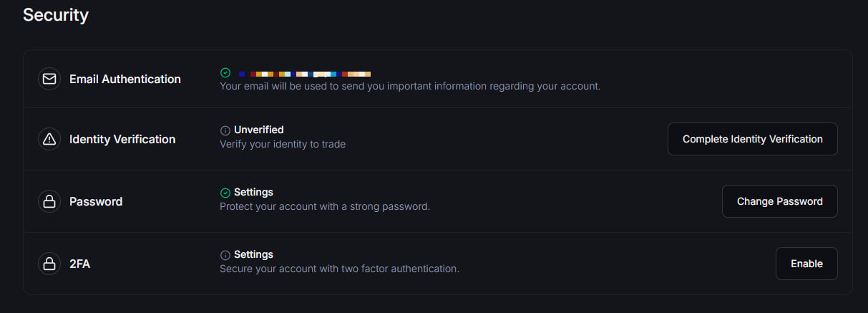Open Complete Identity Verification
This screenshot has height=313, width=868.
click(752, 139)
